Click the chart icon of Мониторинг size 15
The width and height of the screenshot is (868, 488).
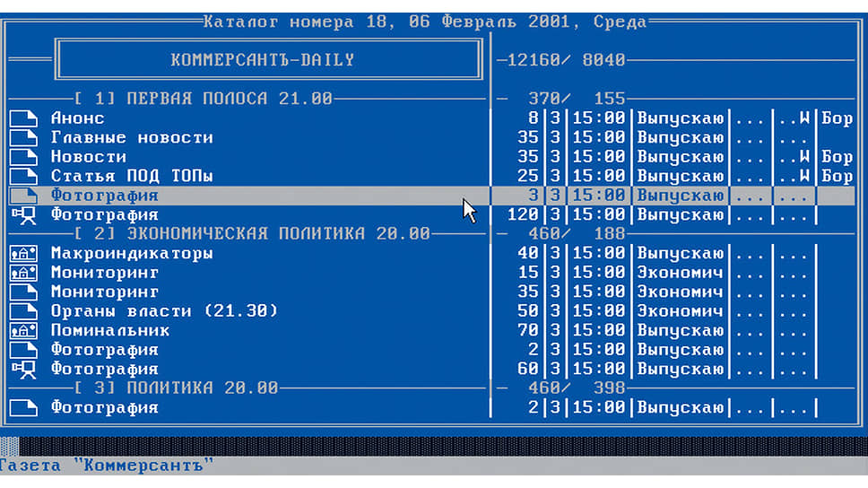[24, 273]
